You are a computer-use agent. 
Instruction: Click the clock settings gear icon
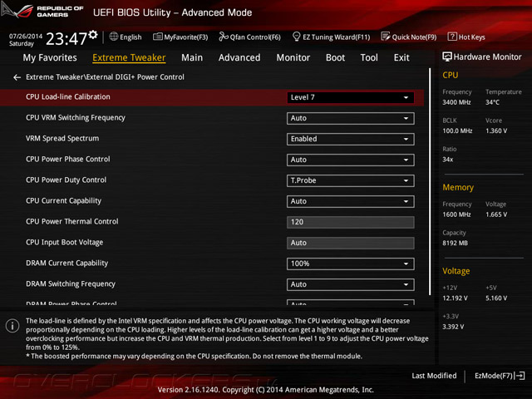coord(93,34)
